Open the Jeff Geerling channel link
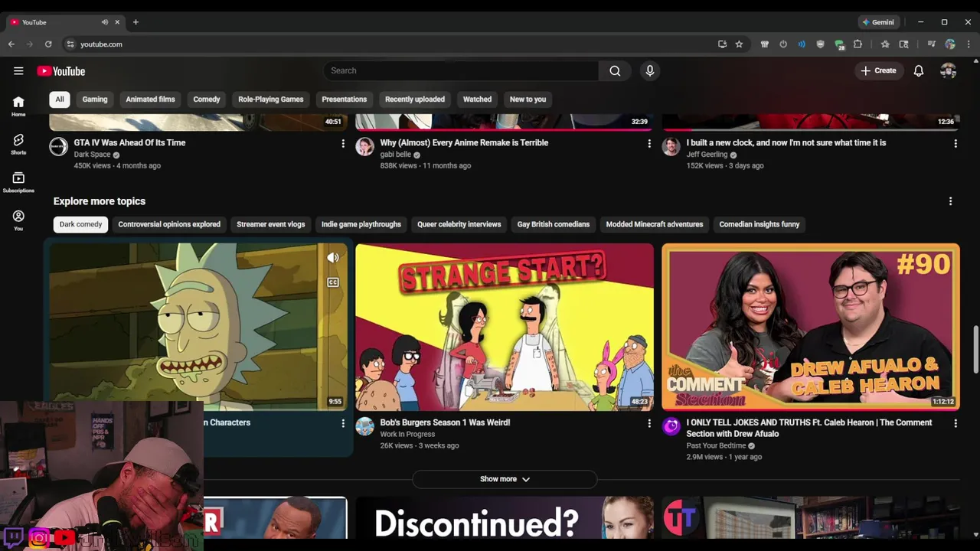The height and width of the screenshot is (551, 980). (x=707, y=155)
